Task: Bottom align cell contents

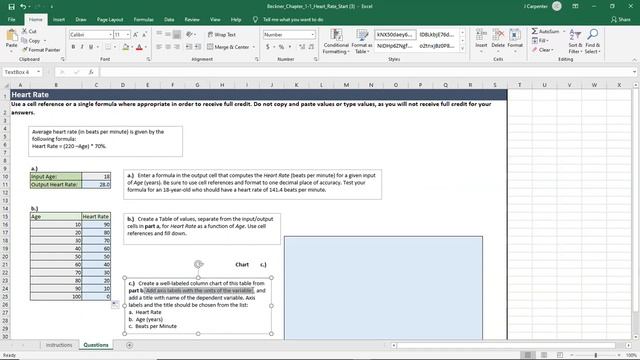Action: (x=177, y=34)
